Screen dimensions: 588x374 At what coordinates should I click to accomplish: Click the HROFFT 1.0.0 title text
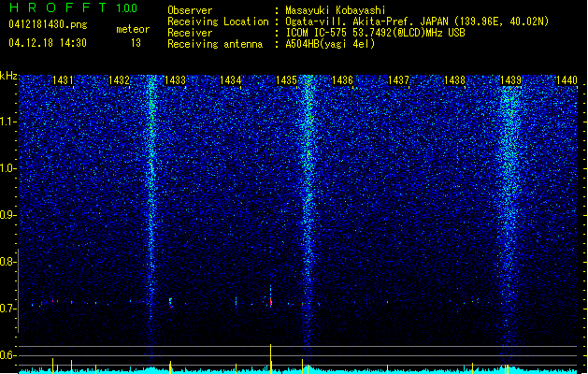[x=73, y=7]
